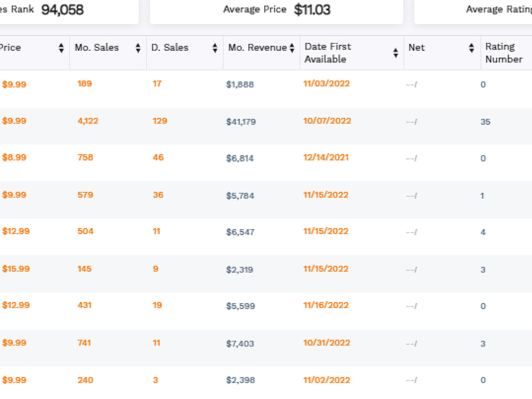Select the 12/14/2021 availability date

pos(326,157)
